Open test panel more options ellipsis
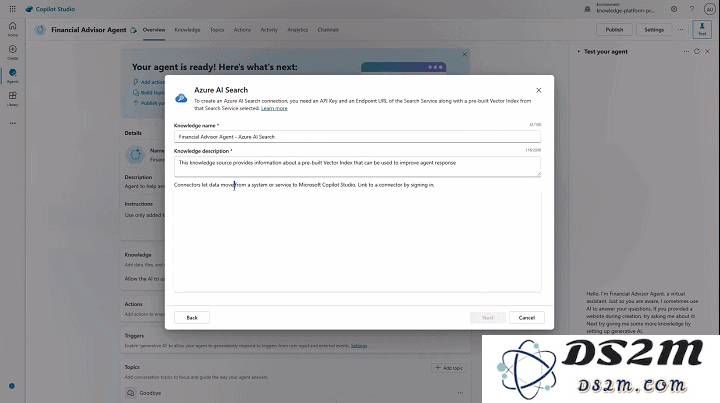Viewport: 720px width, 403px height. (686, 51)
